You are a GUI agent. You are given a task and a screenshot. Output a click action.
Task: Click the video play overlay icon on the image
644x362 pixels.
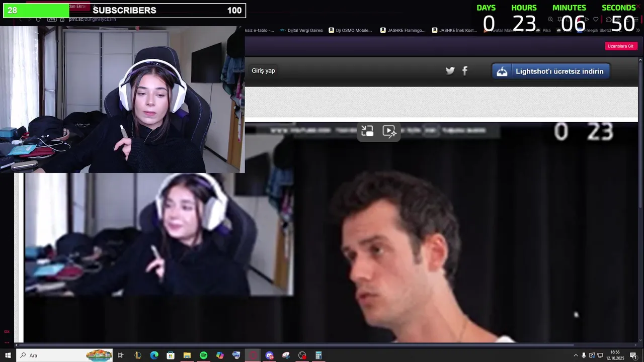point(389,131)
